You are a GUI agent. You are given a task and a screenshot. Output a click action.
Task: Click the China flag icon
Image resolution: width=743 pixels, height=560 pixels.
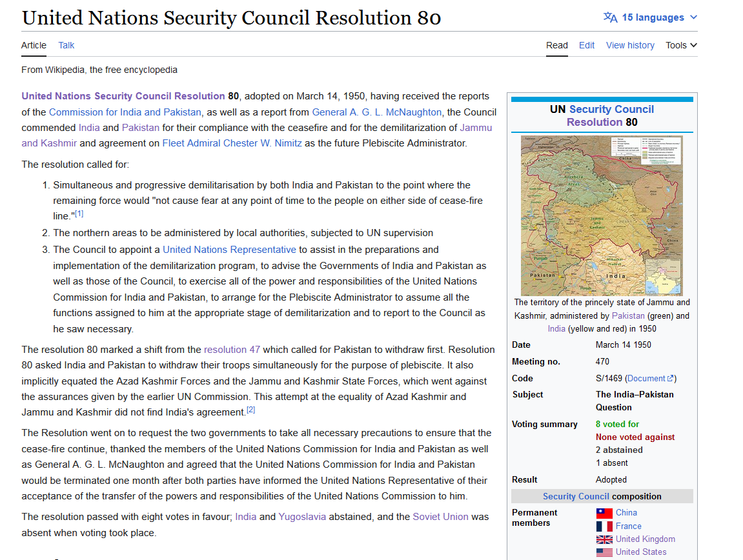604,513
